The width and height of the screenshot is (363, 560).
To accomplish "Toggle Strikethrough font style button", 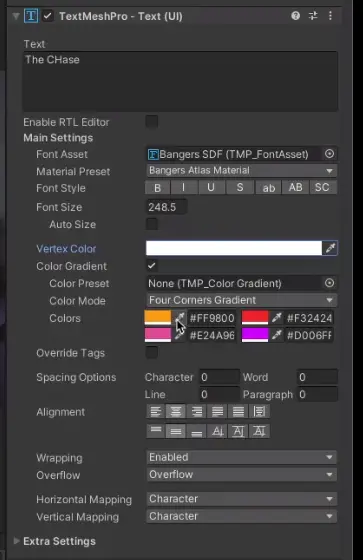I will (x=240, y=188).
